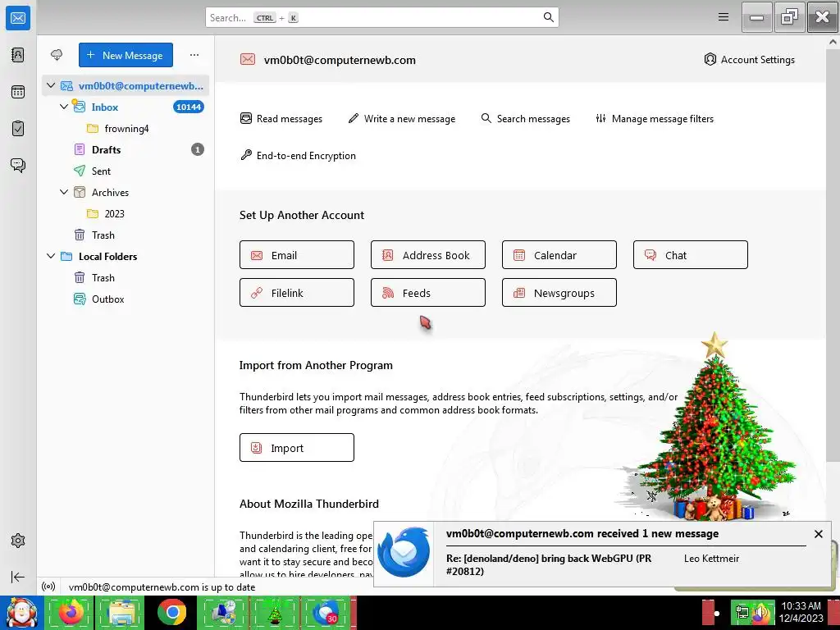Click the New Message button
Image resolution: width=840 pixels, height=630 pixels.
pyautogui.click(x=126, y=55)
